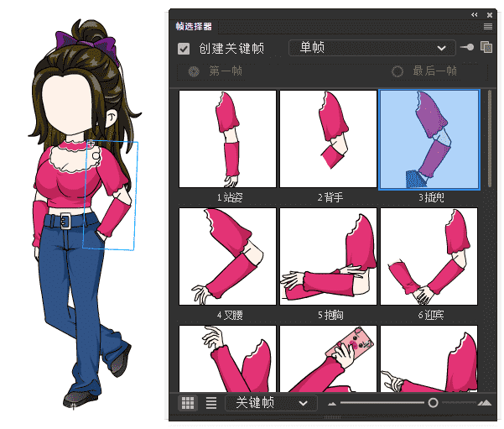Click the pin icon next to loop dropdown
The height and width of the screenshot is (429, 504).
coord(467,48)
